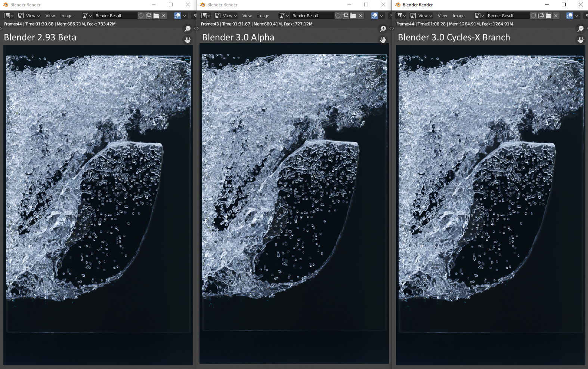Open View menu in Cycles-X Branch window
This screenshot has height=369, width=588.
pos(442,16)
